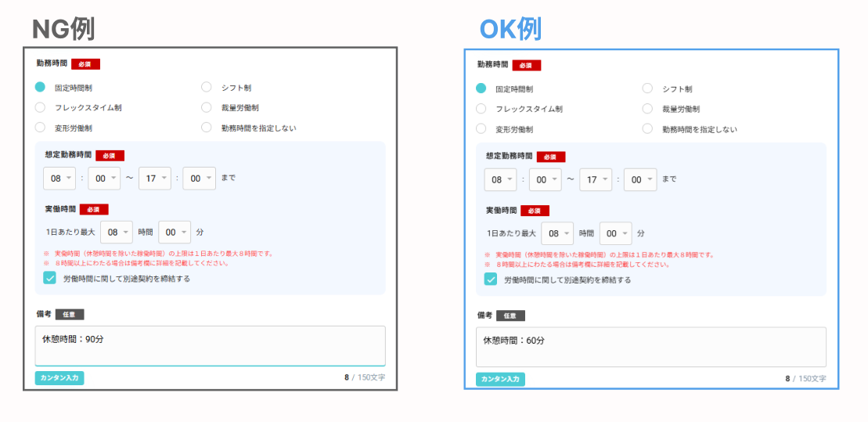Click 実働時間 label in OK例 panel

[501, 210]
